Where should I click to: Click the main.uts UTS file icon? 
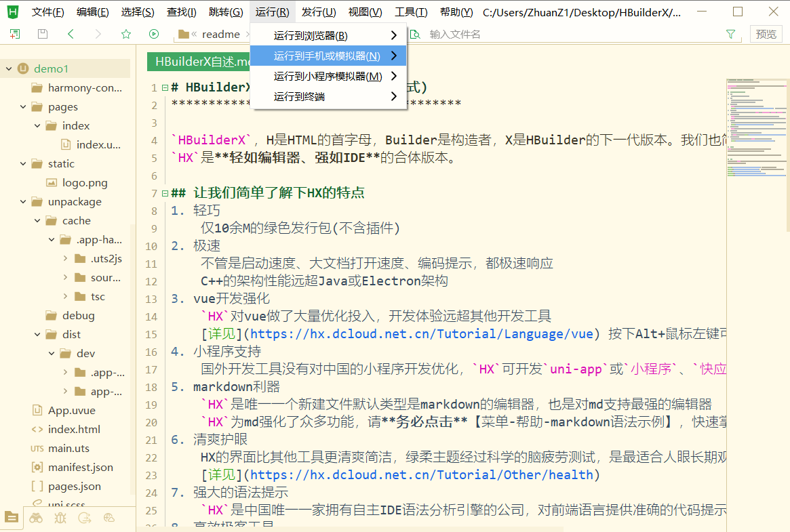(x=37, y=449)
